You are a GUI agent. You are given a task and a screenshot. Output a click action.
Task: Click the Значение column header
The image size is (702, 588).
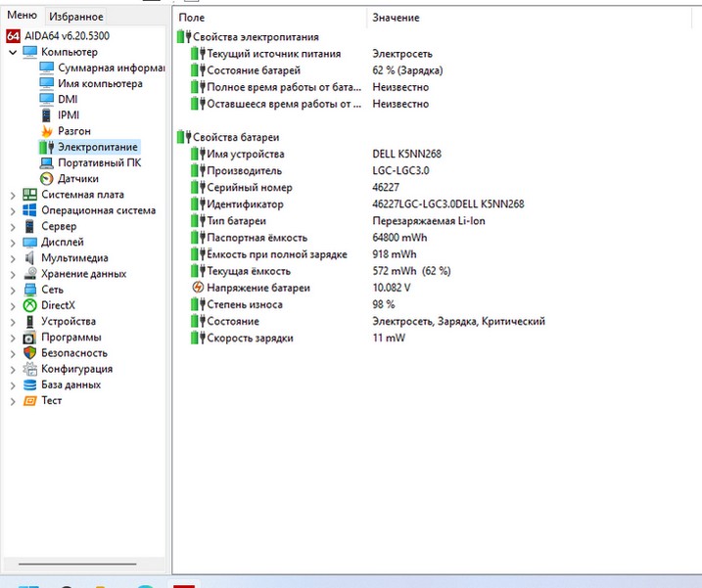tap(396, 18)
